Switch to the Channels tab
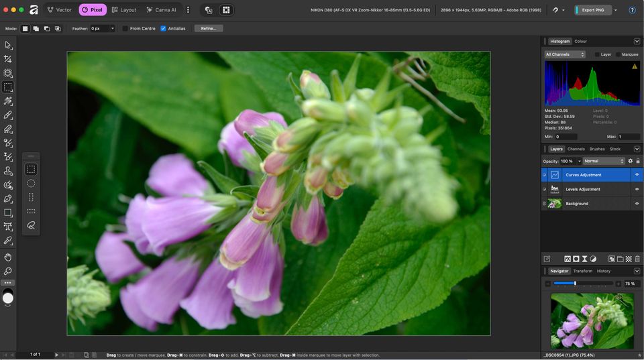 [x=576, y=149]
